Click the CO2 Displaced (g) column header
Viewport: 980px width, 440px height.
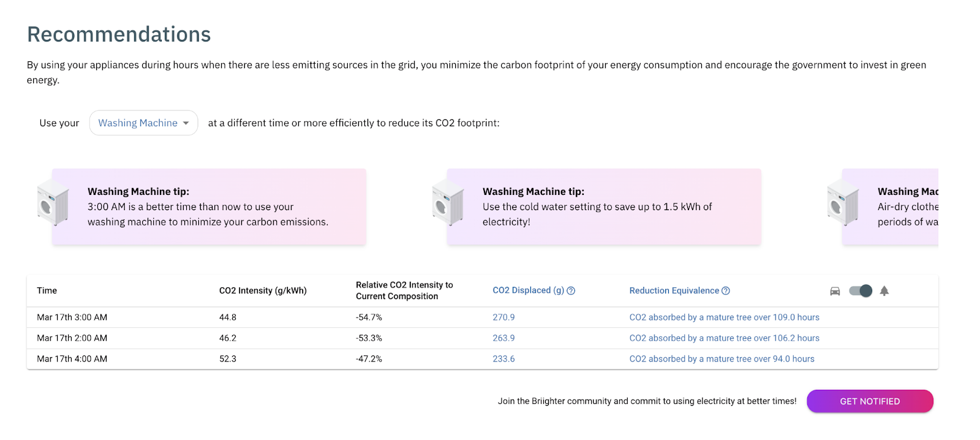coord(528,290)
